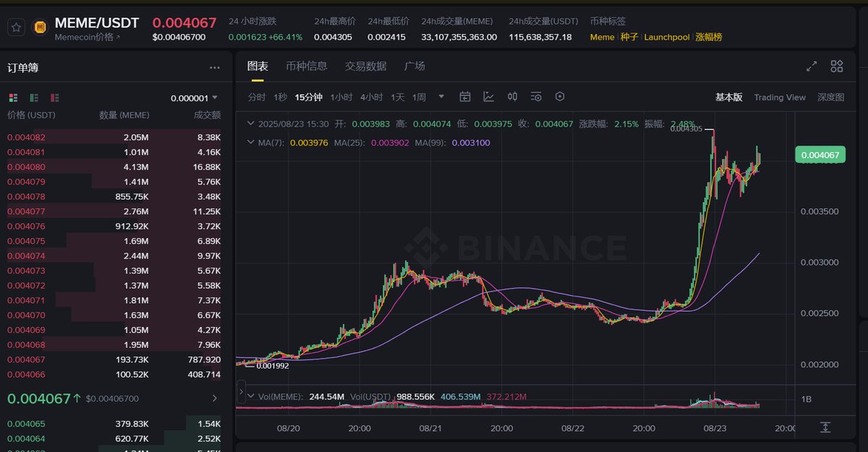The height and width of the screenshot is (452, 868).
Task: Click the 种子 coin tag
Action: click(629, 37)
